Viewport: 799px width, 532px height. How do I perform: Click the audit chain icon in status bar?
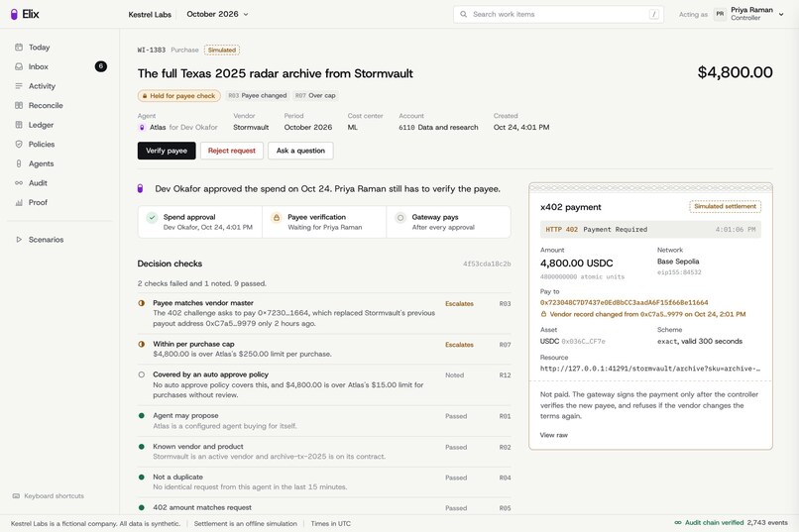click(x=678, y=522)
